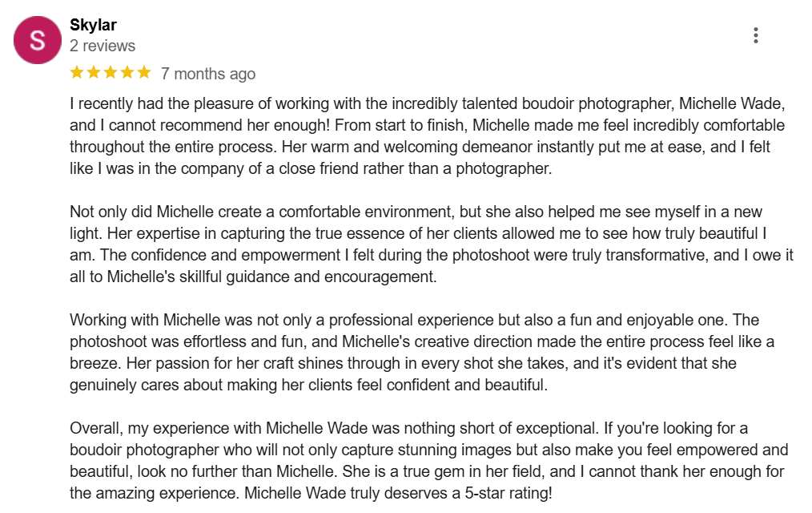Click the closing words '5-star rating!'

(508, 493)
